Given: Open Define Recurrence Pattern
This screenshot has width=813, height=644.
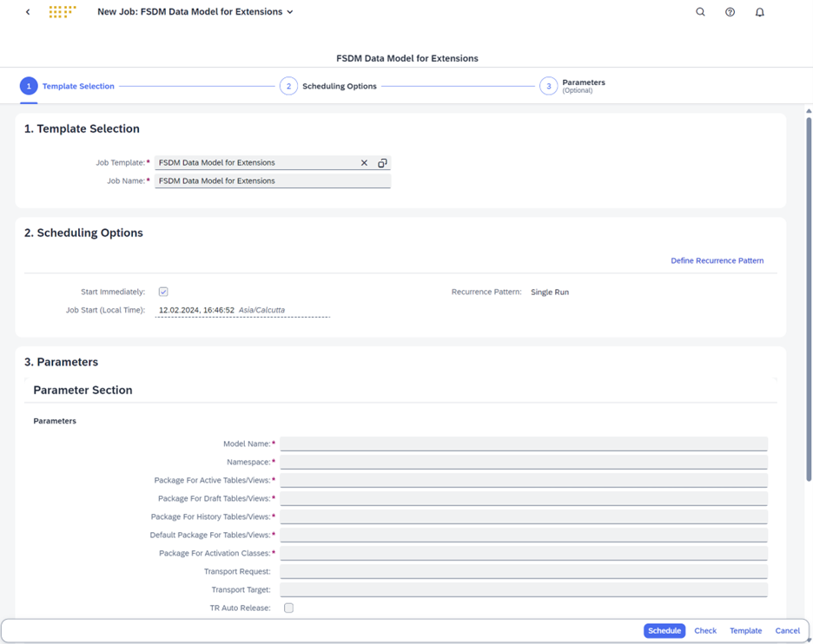Looking at the screenshot, I should coord(717,260).
